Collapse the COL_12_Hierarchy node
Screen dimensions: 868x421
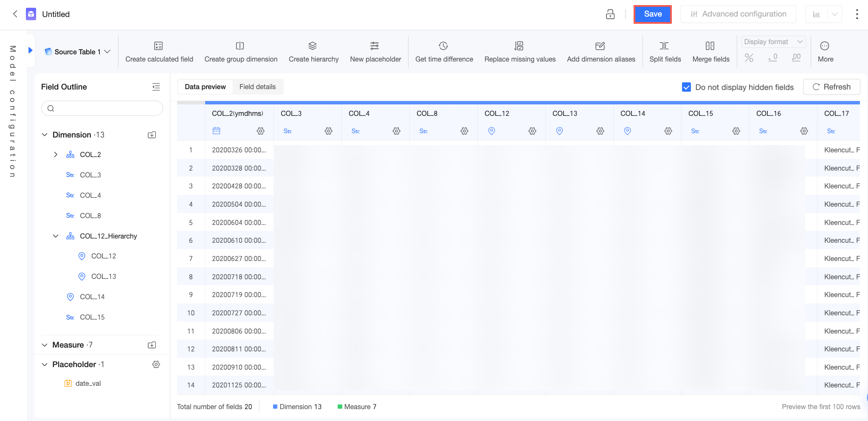pyautogui.click(x=56, y=236)
